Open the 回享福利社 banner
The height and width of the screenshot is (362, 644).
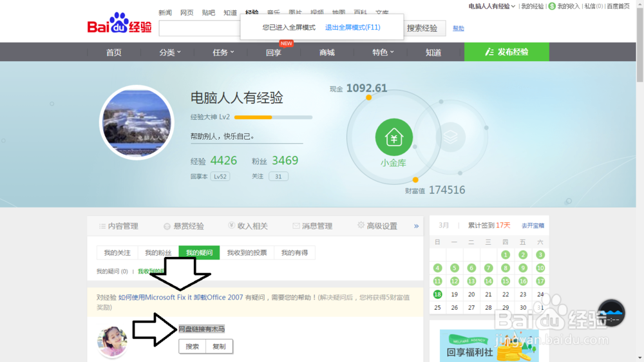pyautogui.click(x=489, y=345)
